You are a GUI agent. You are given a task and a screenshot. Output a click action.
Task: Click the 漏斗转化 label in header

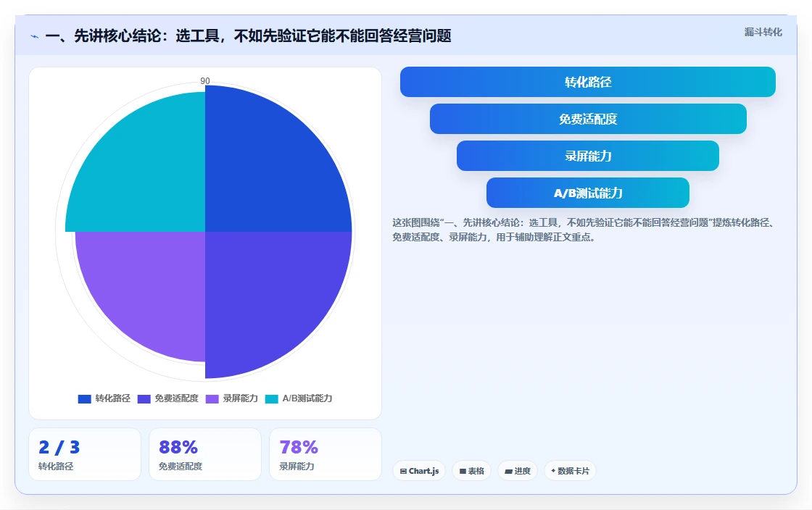click(763, 32)
